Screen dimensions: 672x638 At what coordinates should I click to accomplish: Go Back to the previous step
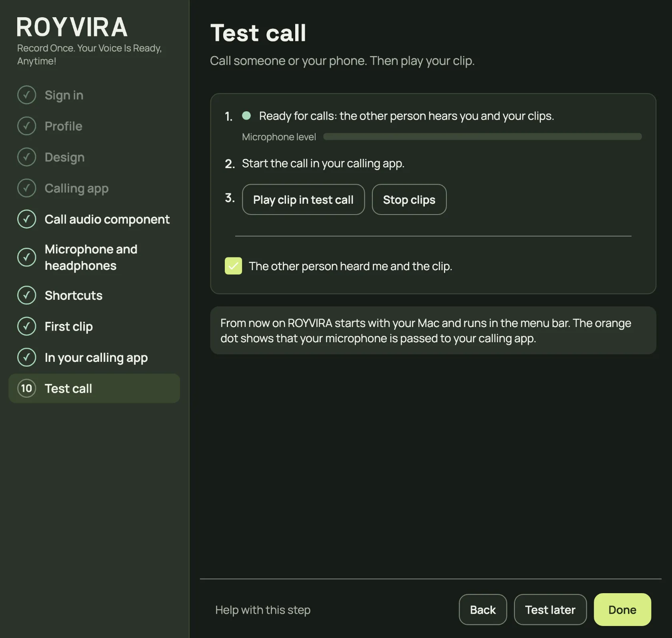(483, 610)
